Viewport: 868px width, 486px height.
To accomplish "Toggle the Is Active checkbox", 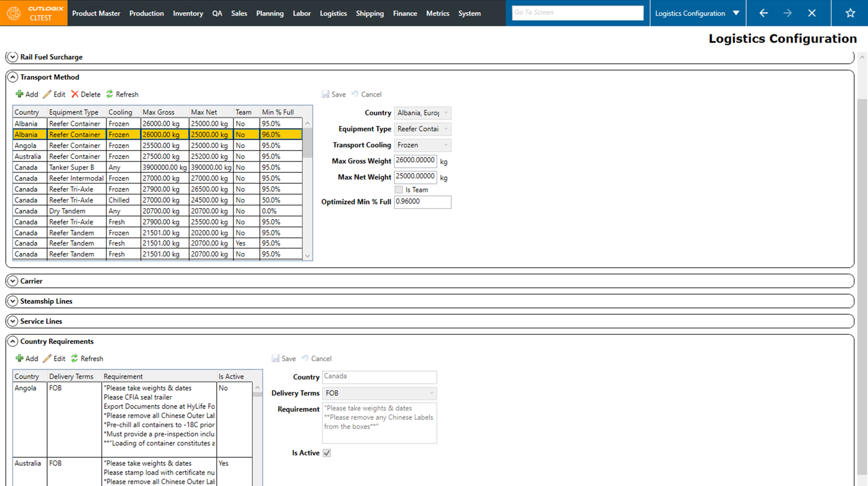I will point(327,453).
